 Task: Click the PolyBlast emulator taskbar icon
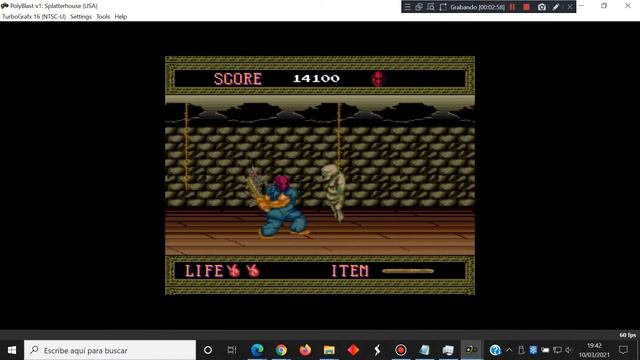point(472,350)
